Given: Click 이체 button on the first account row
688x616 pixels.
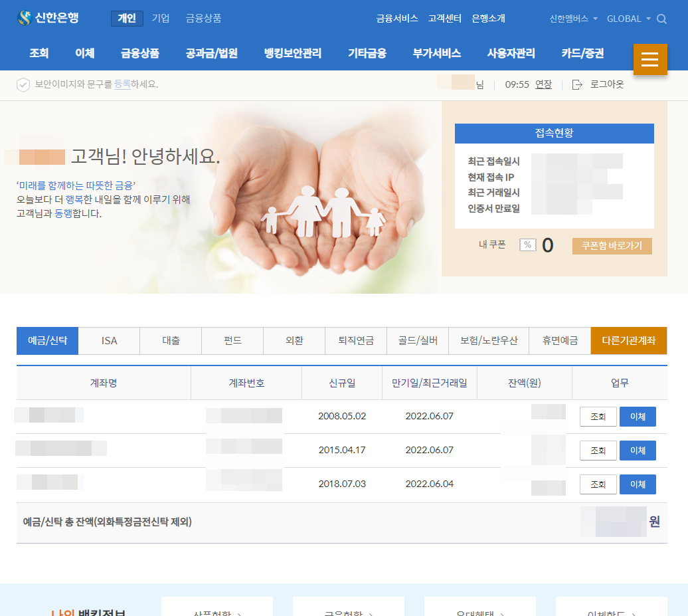Looking at the screenshot, I should [638, 416].
